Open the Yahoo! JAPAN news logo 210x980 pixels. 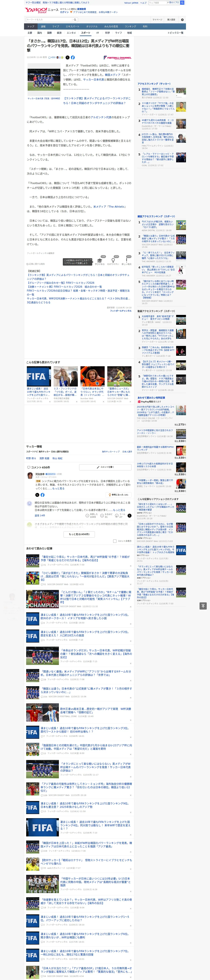(42, 10)
